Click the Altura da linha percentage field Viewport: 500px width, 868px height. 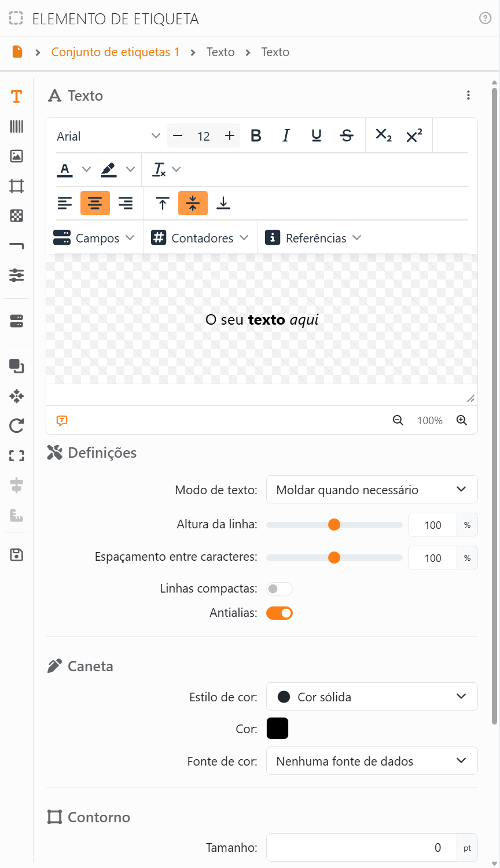tap(433, 525)
